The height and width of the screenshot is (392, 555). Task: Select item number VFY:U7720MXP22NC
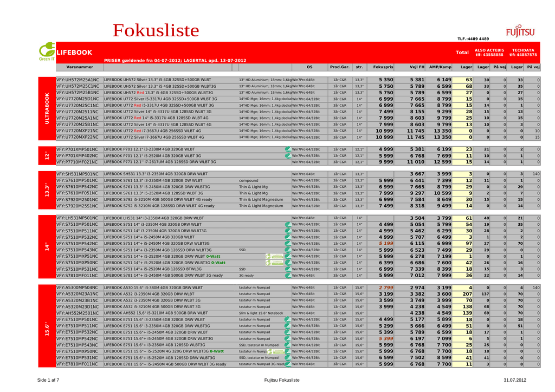tap(77, 137)
